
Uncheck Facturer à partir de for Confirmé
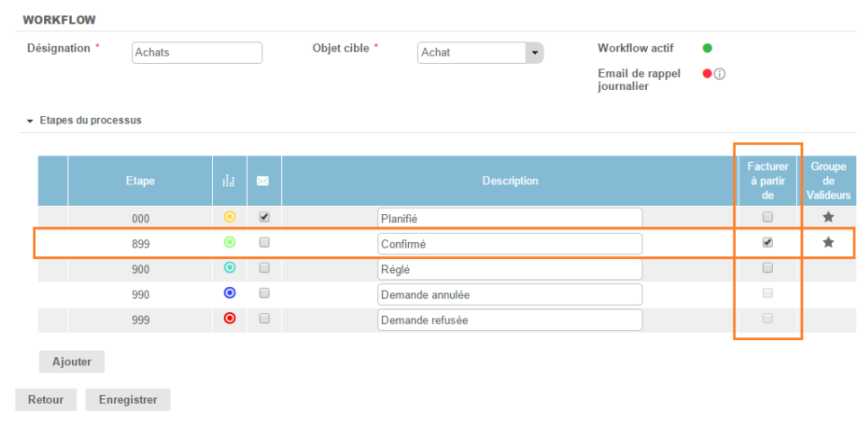(767, 243)
